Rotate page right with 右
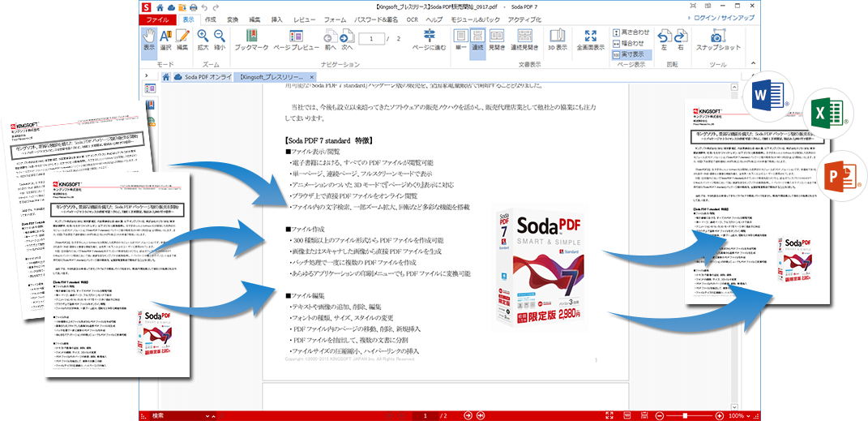 click(680, 40)
